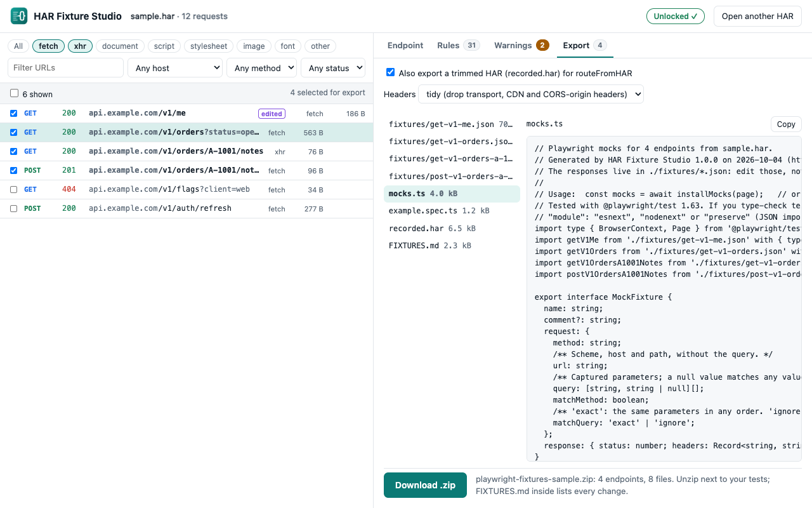Image resolution: width=812 pixels, height=508 pixels.
Task: Open the Any host dropdown
Action: (x=175, y=68)
